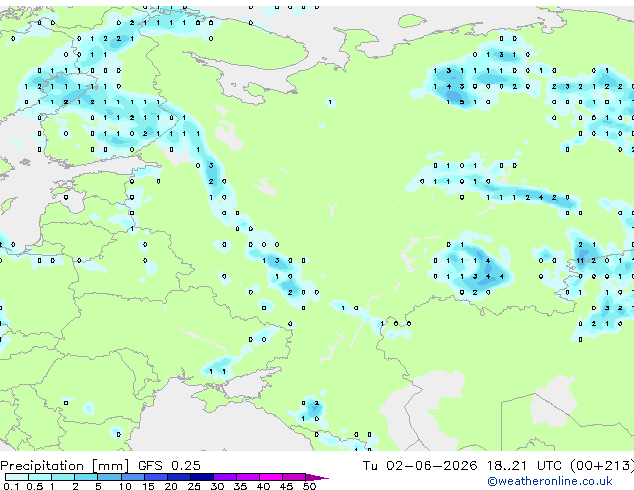Select the 0.5–1 mm legend color swatch
The height and width of the screenshot is (490, 634).
(x=40, y=477)
